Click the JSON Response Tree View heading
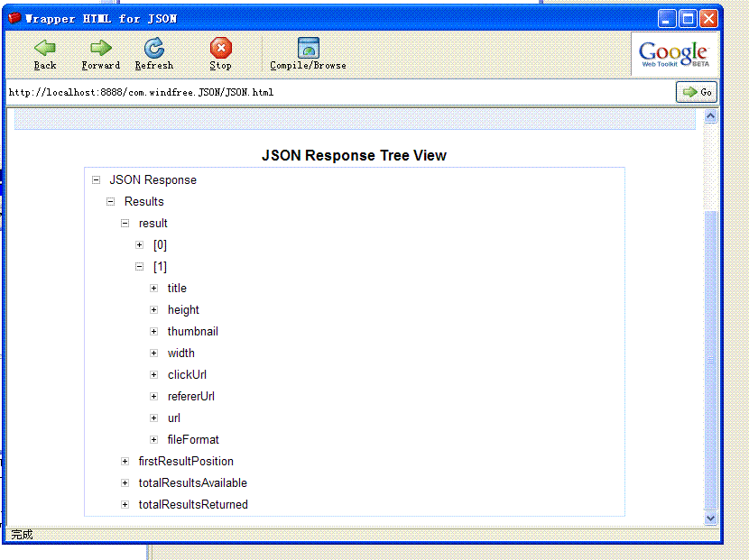 (x=354, y=156)
